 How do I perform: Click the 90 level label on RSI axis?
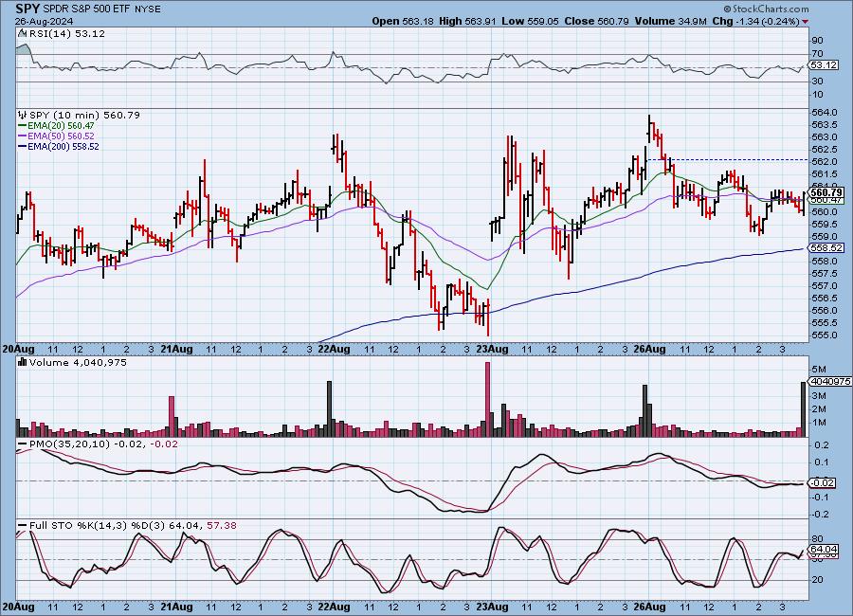(817, 40)
